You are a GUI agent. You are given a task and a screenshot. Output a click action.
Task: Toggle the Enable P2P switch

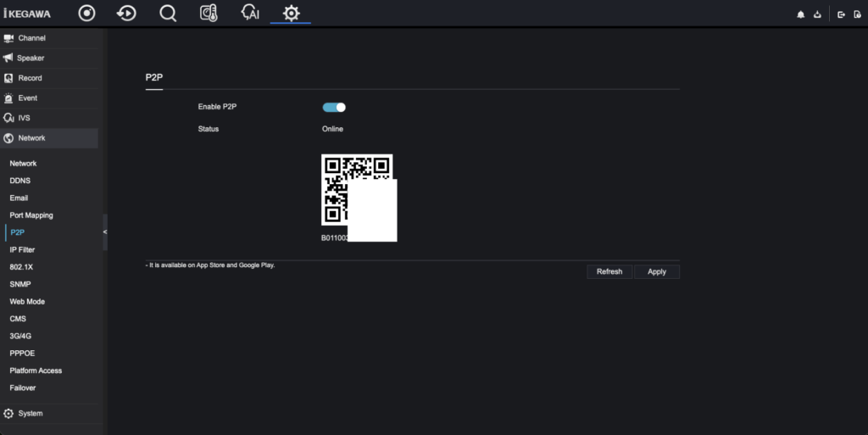tap(334, 108)
